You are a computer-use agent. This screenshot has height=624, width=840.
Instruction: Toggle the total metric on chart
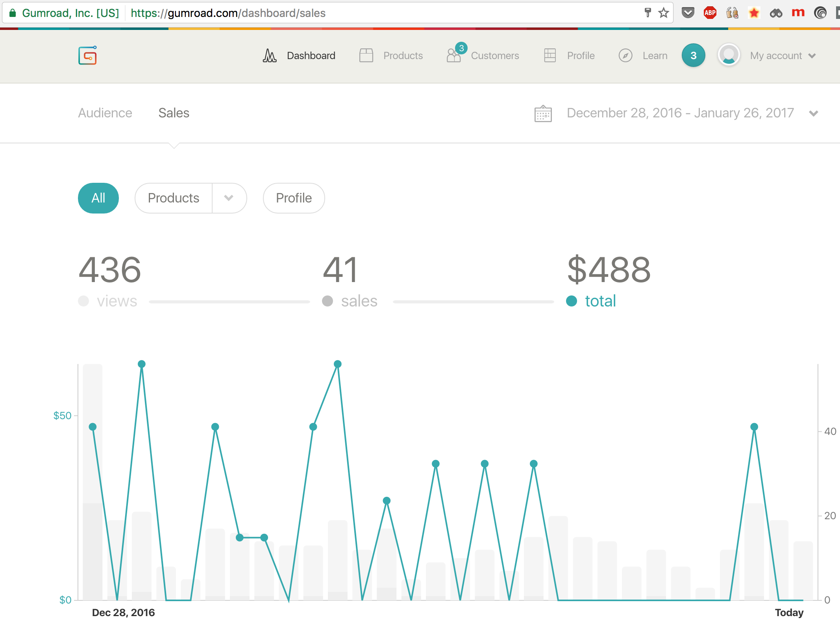pyautogui.click(x=591, y=301)
